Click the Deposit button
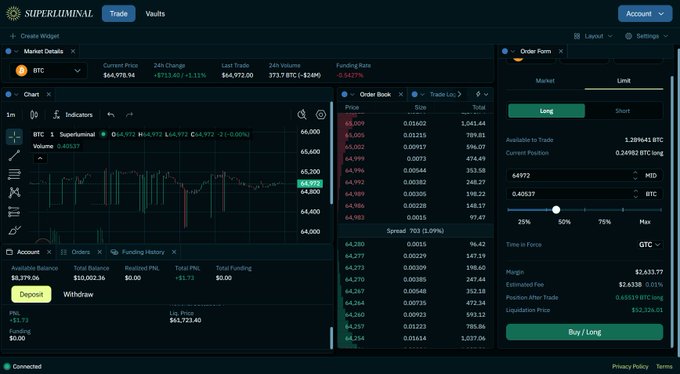 (31, 294)
